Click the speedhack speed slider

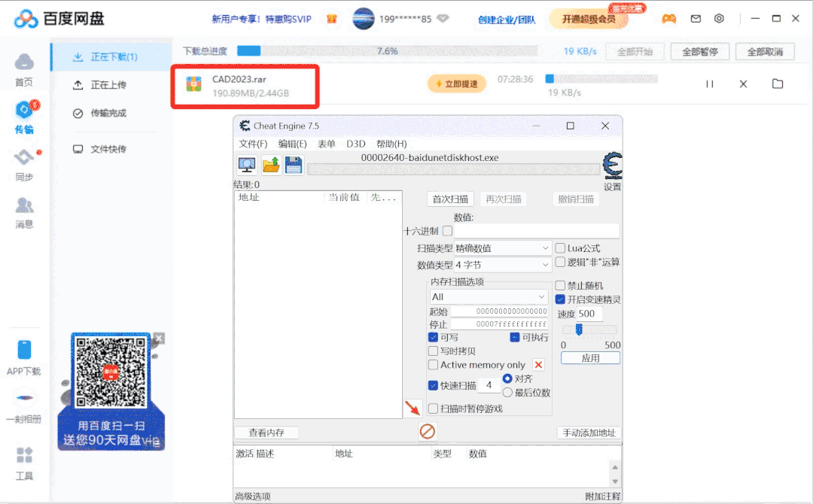click(579, 329)
